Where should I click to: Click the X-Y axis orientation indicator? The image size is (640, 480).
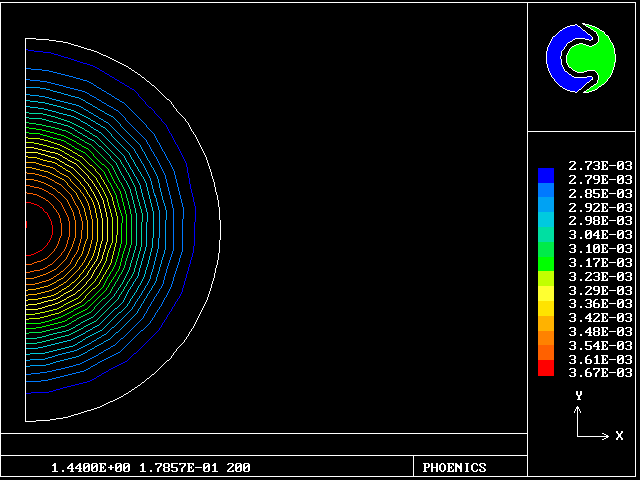[590, 420]
